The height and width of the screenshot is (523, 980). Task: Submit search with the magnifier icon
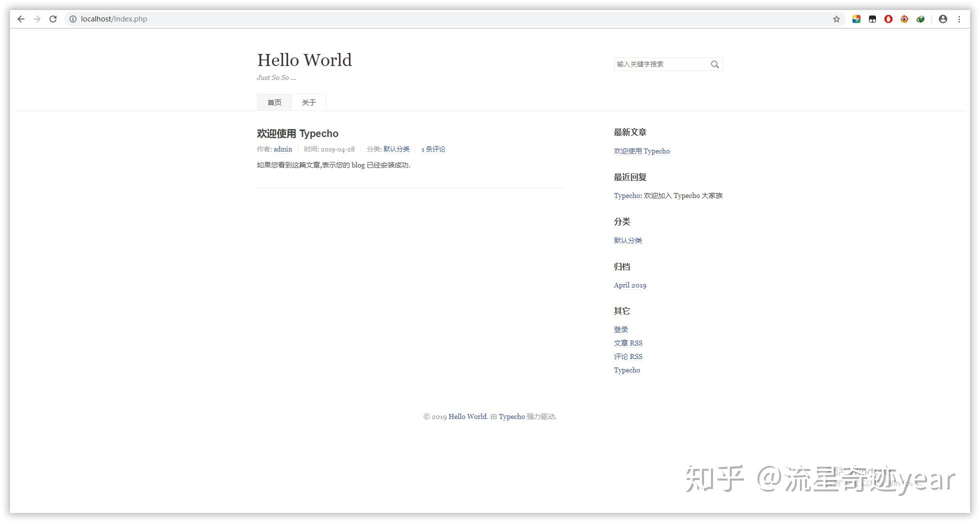[x=715, y=64]
